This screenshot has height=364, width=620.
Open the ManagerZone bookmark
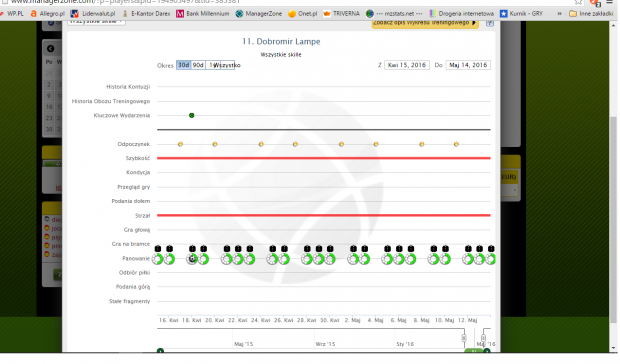coord(259,14)
